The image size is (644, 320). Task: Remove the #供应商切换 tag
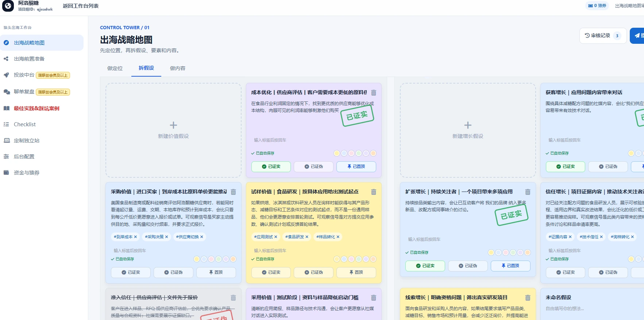point(201,237)
